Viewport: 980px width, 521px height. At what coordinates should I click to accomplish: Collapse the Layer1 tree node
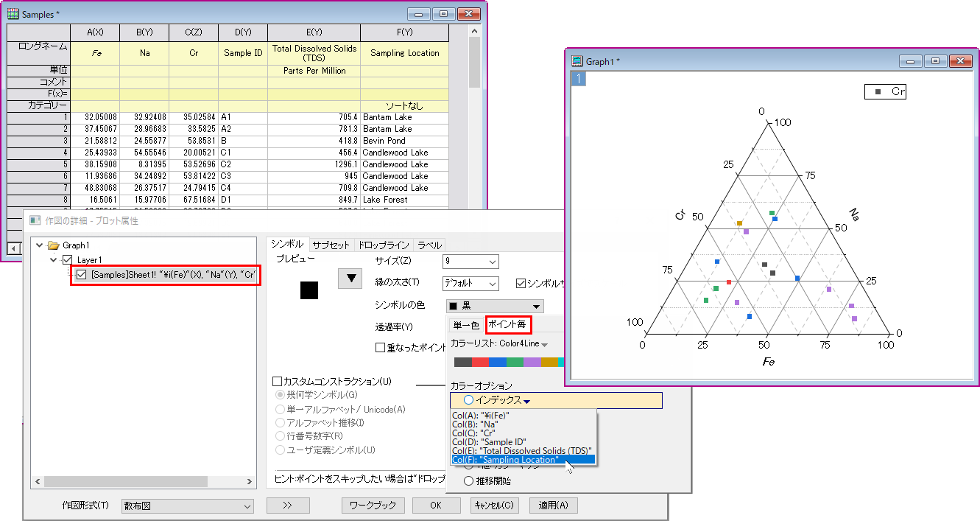(54, 260)
